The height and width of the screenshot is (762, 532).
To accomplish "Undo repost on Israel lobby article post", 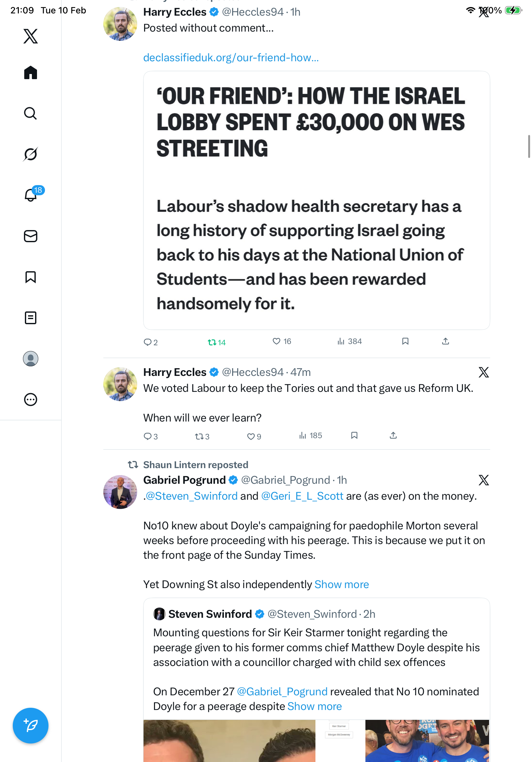I will [216, 342].
